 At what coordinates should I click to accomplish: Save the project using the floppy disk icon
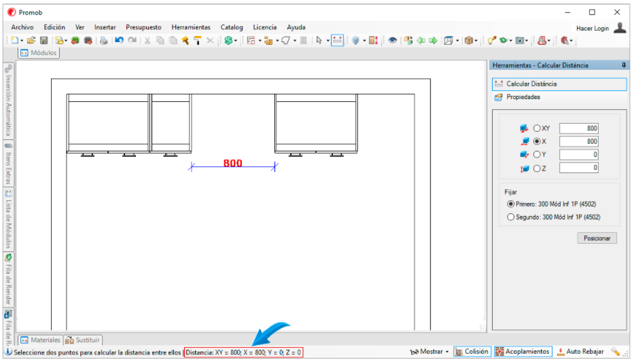[x=44, y=40]
